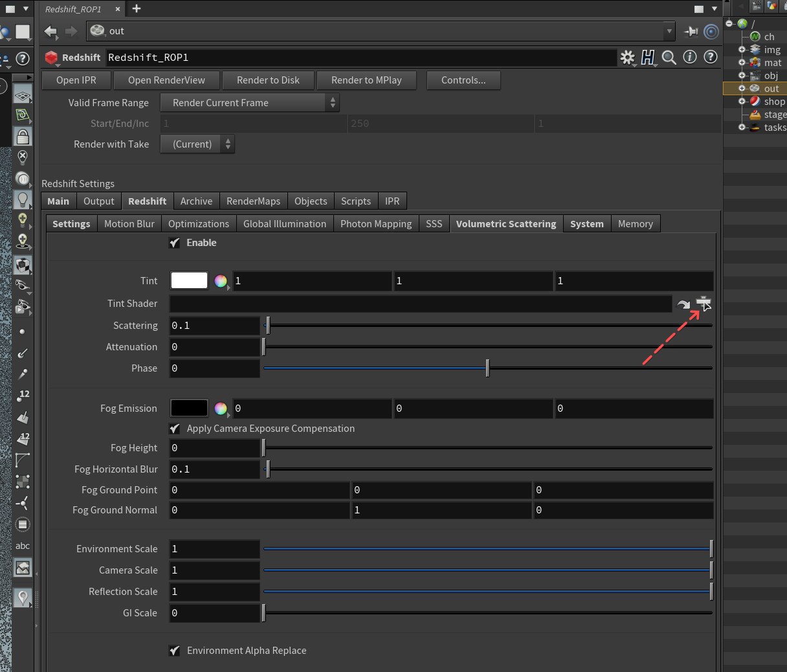
Task: Click the checkered cube material icon
Action: click(x=23, y=265)
